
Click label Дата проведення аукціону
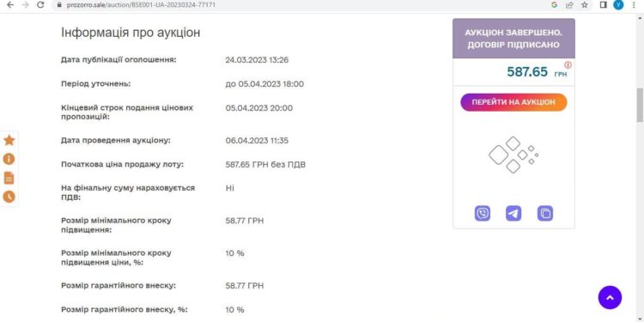pyautogui.click(x=116, y=141)
